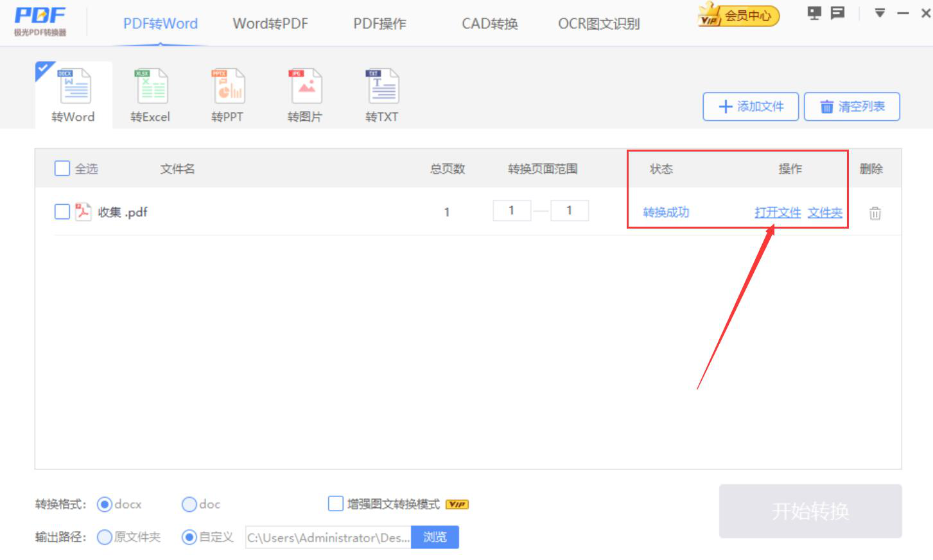Click the 浏览 browse button
The image size is (933, 560).
(435, 538)
